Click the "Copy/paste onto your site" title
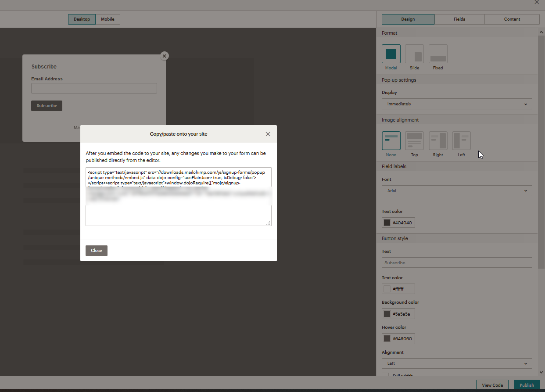 tap(179, 134)
